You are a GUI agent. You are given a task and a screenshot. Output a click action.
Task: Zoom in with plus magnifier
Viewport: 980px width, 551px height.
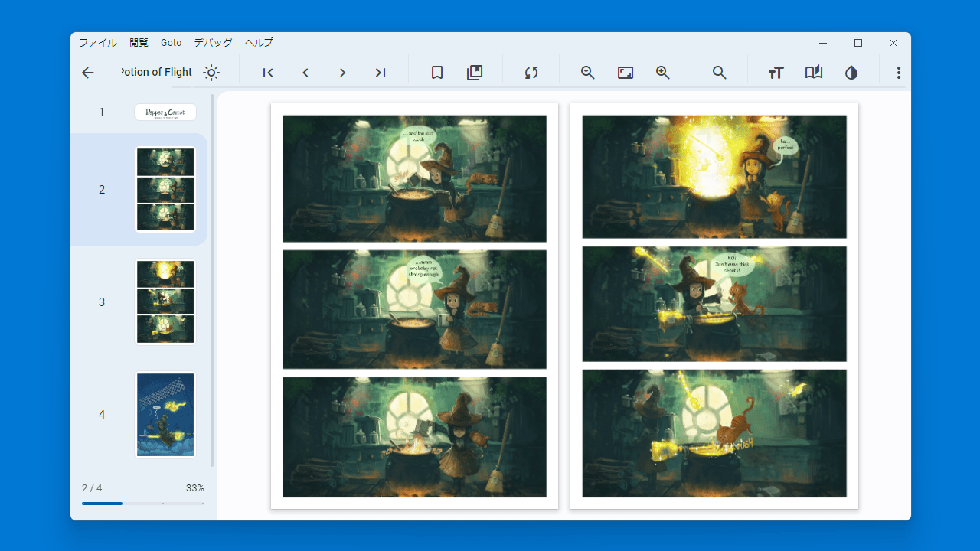click(x=663, y=73)
